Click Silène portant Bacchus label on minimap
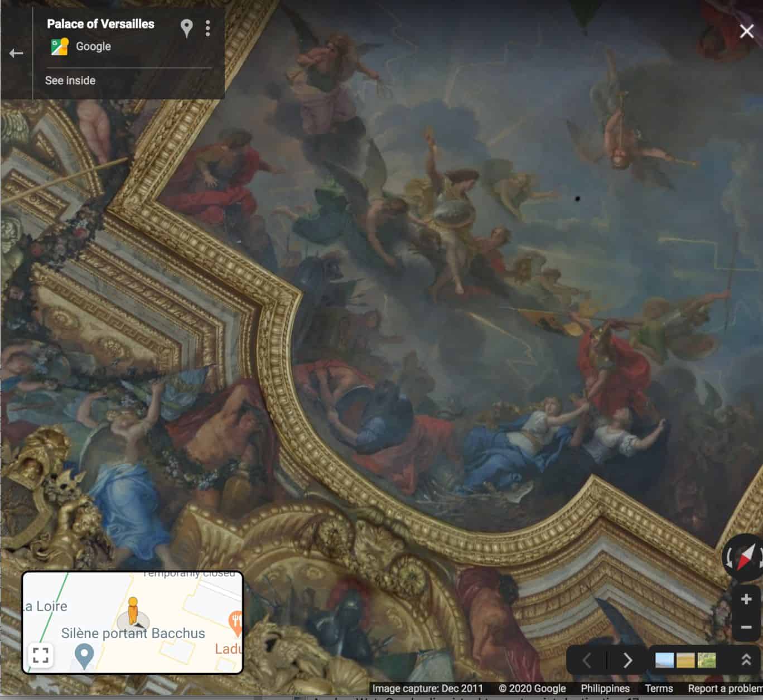The width and height of the screenshot is (763, 700). click(133, 634)
